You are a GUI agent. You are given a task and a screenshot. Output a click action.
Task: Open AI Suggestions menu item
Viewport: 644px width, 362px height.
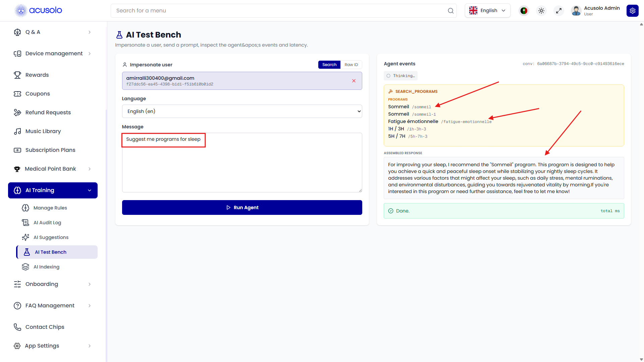[x=57, y=237]
